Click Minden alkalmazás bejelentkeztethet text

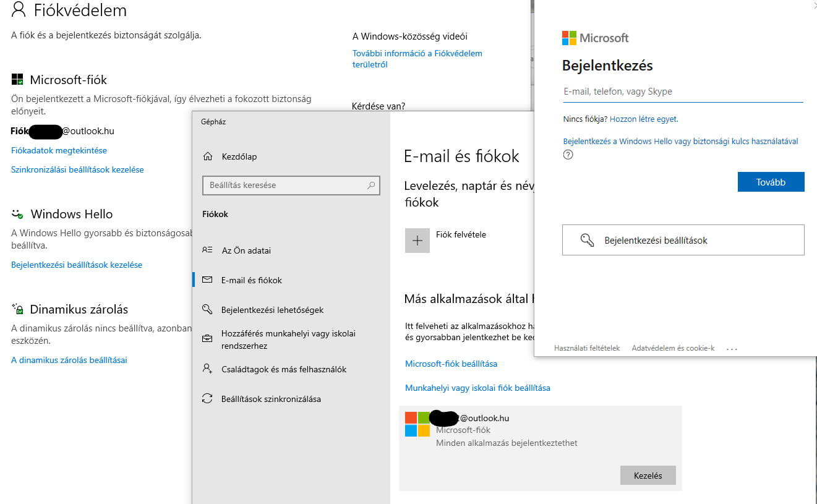[507, 443]
